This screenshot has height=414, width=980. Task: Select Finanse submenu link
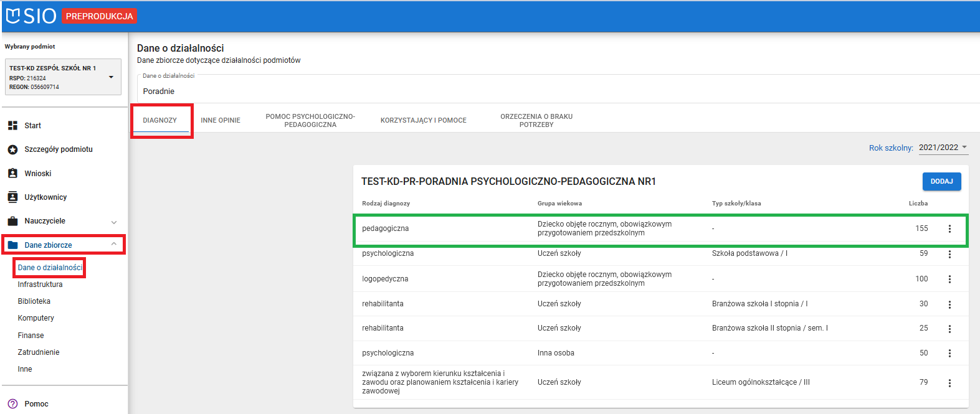pos(31,336)
